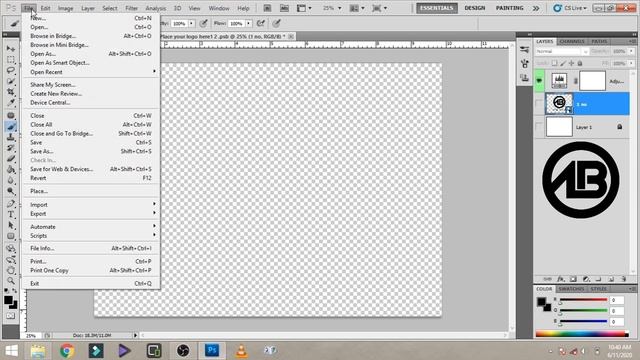Toggle airbrush mode in options bar
This screenshot has width=640, height=360.
pos(261,23)
